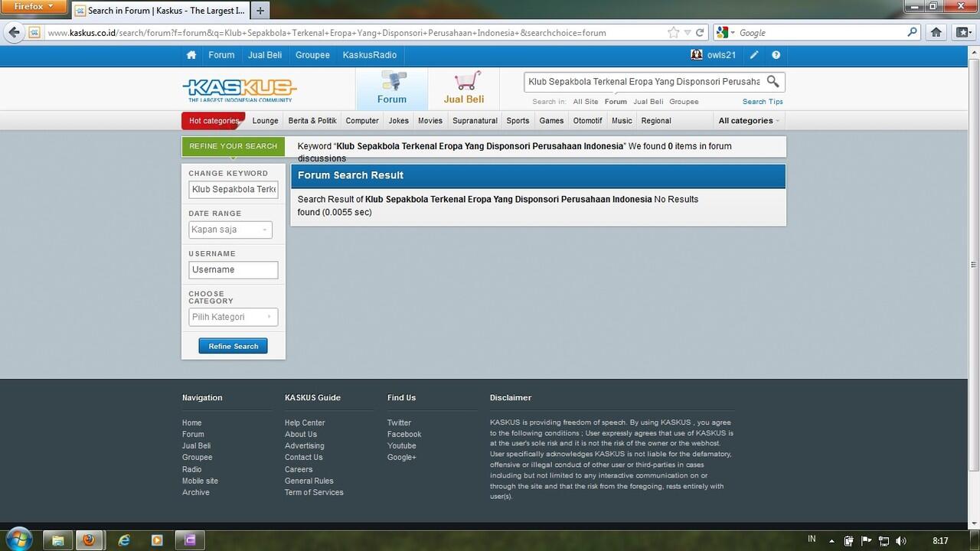
Task: Select the large Forum tab
Action: tap(391, 89)
